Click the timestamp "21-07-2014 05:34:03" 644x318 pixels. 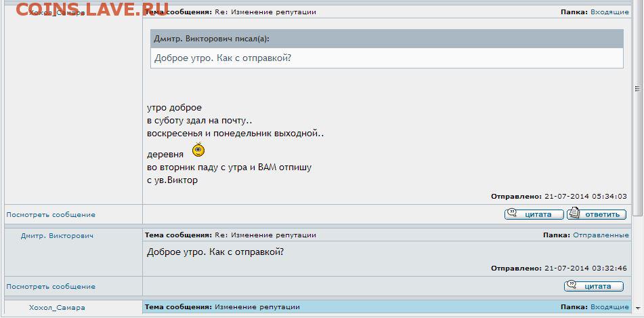point(586,197)
